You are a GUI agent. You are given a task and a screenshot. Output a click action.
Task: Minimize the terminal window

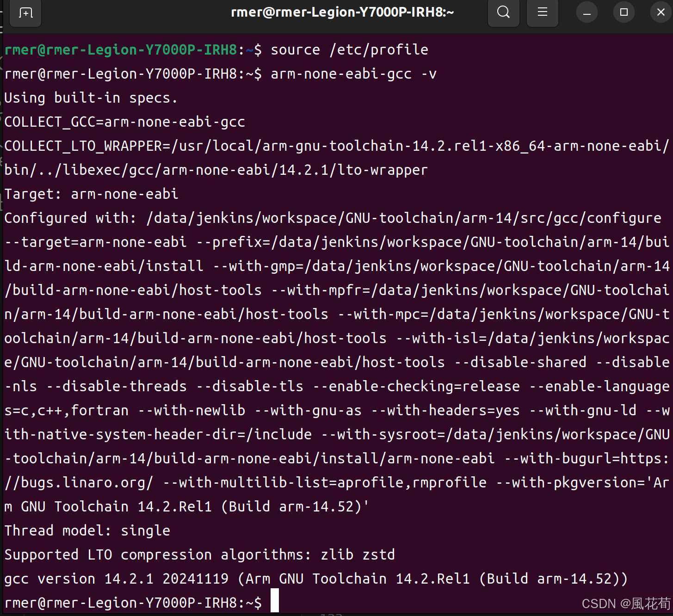587,12
